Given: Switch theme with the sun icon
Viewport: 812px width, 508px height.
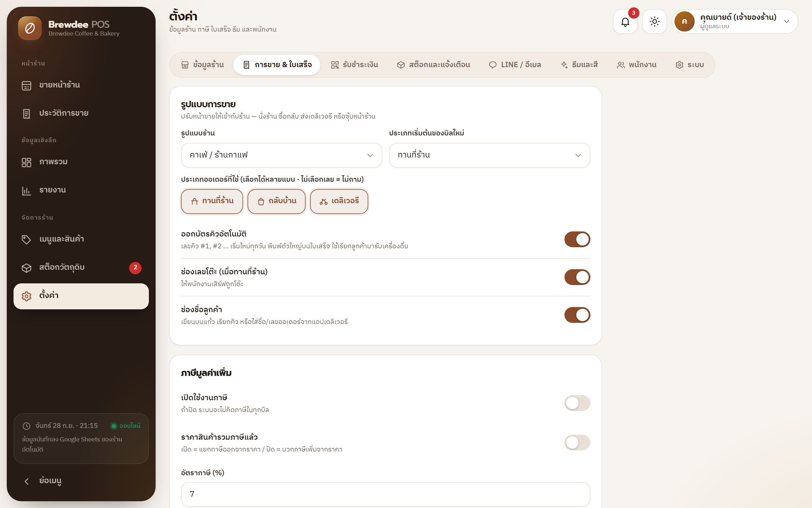Looking at the screenshot, I should coord(654,22).
